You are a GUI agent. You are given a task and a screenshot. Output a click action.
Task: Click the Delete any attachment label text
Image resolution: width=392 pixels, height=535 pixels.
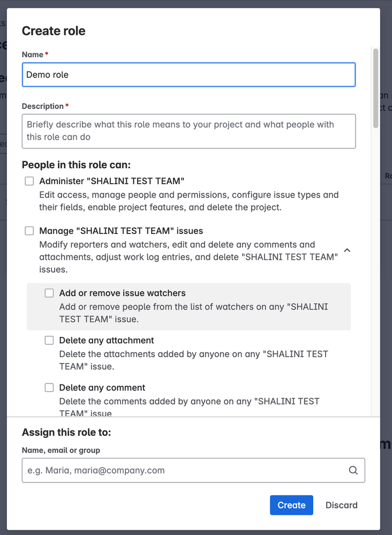tap(107, 341)
